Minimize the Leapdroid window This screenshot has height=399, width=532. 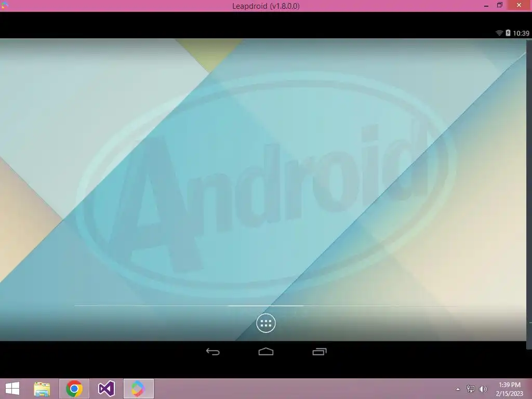[486, 5]
